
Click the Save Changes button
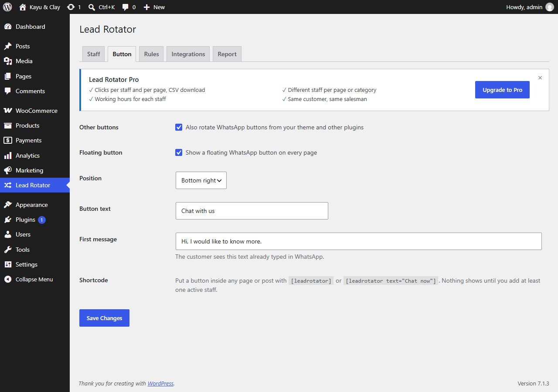[x=104, y=318]
